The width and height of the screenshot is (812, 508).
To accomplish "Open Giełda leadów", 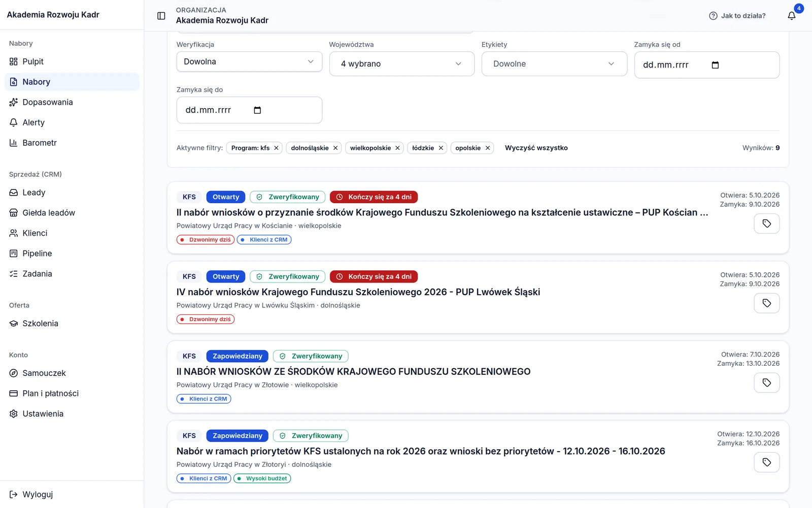I will (72, 213).
